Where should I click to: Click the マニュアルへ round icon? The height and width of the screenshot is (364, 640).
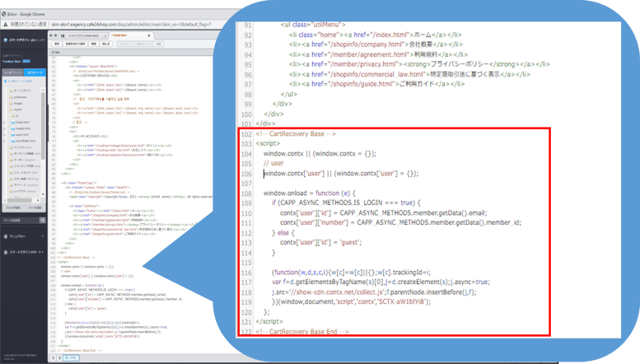[x=5, y=236]
